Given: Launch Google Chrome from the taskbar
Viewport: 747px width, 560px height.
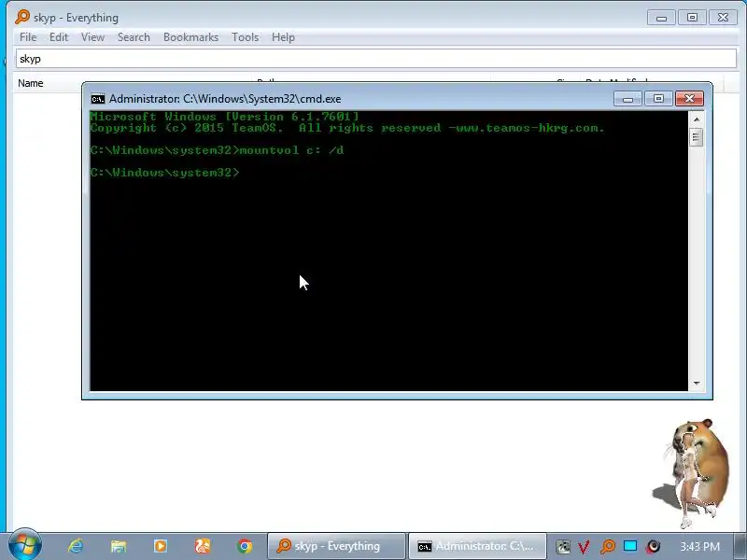Looking at the screenshot, I should coord(245,546).
